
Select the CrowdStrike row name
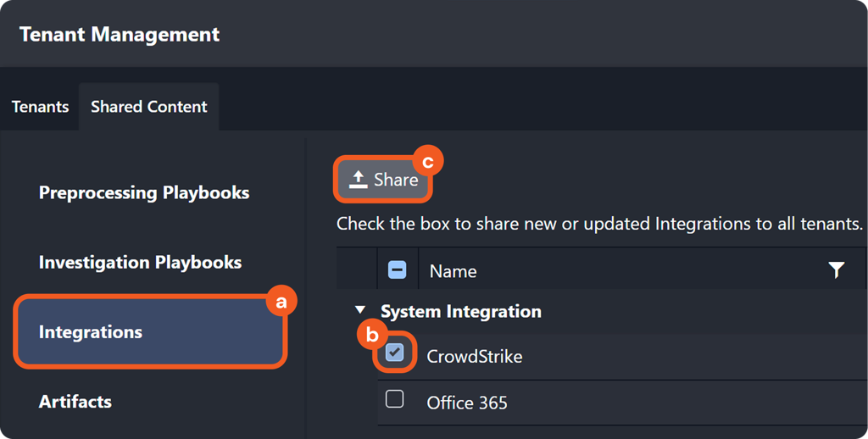475,356
